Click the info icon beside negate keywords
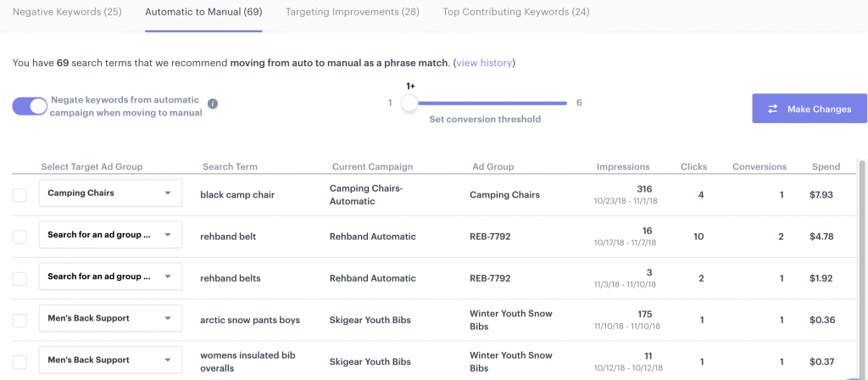This screenshot has height=380, width=868. pyautogui.click(x=213, y=103)
